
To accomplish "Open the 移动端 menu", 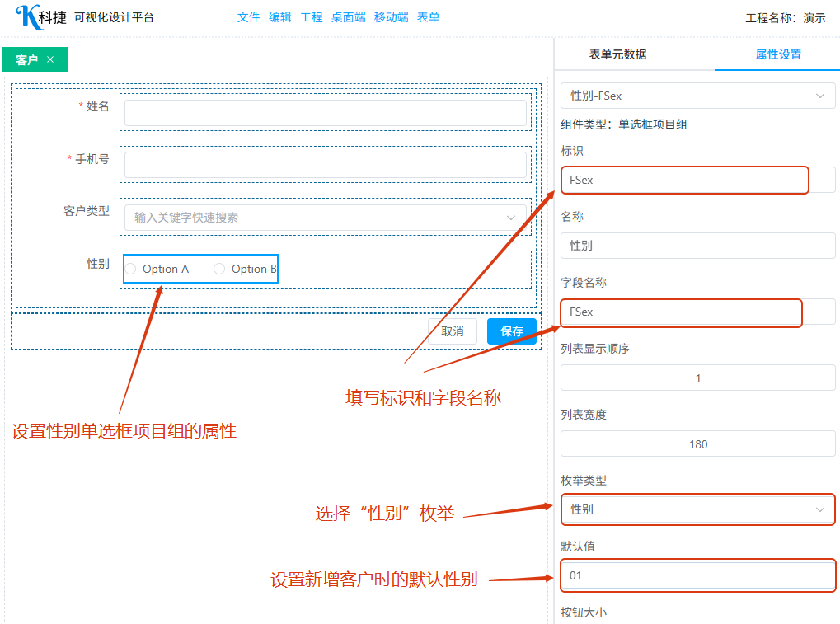I will click(x=391, y=17).
